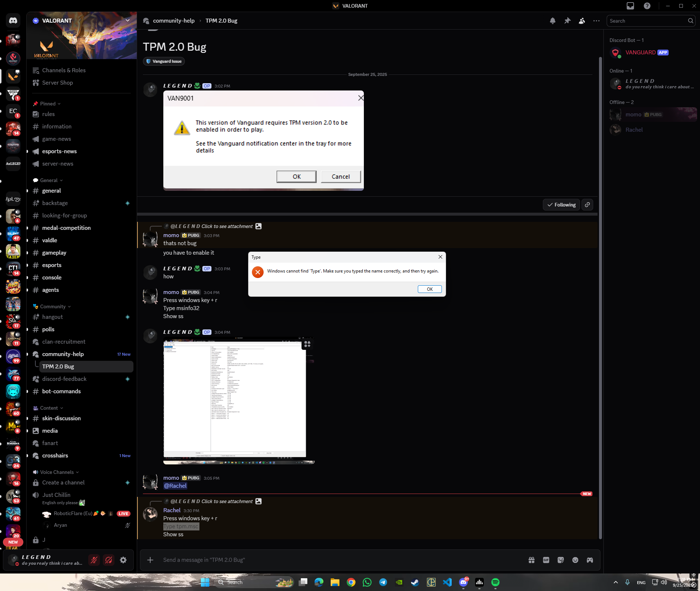700x591 pixels.
Task: Collapse the Voice Channels category
Action: pyautogui.click(x=57, y=472)
